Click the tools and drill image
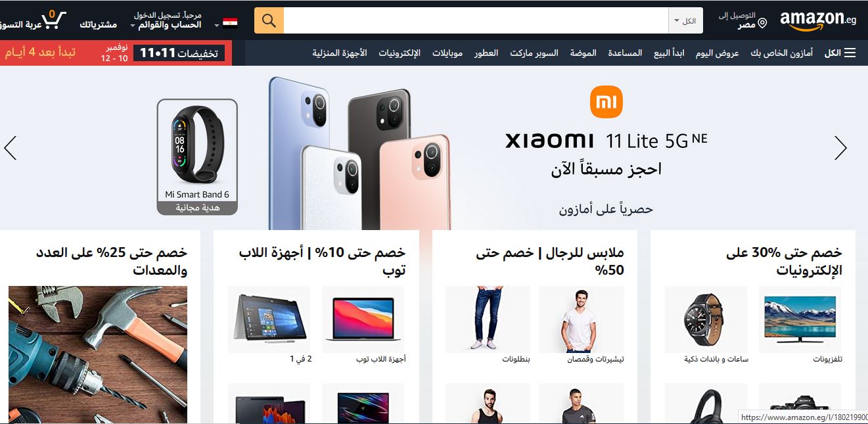Viewport: 868px width, 424px height. (x=98, y=355)
